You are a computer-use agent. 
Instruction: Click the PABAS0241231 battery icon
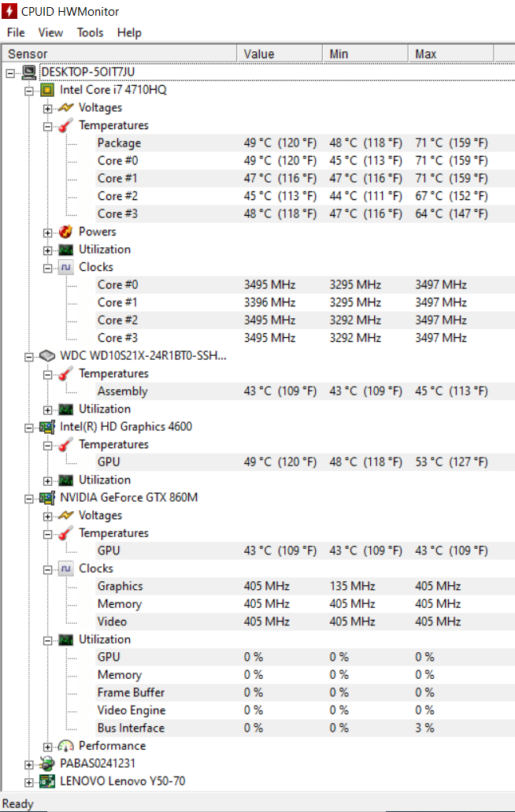click(47, 763)
